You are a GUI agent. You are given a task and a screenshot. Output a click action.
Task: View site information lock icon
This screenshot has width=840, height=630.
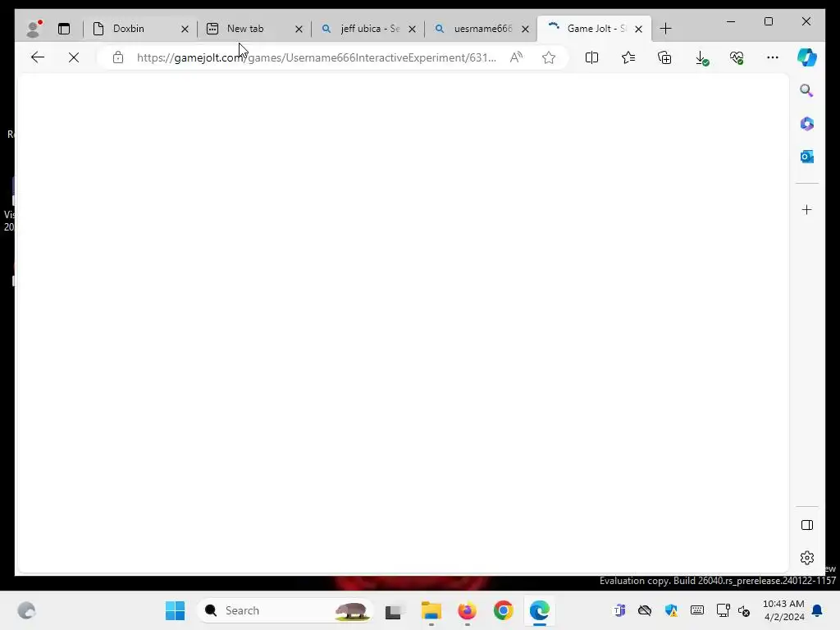(118, 57)
